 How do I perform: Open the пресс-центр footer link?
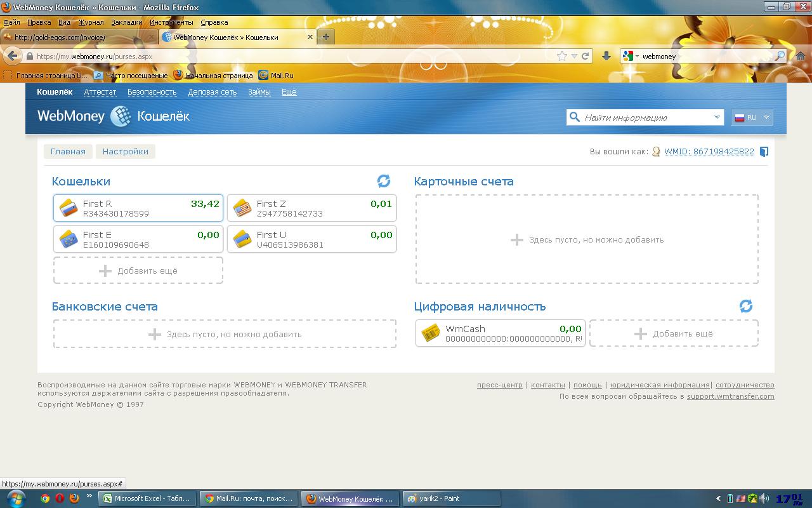[500, 385]
